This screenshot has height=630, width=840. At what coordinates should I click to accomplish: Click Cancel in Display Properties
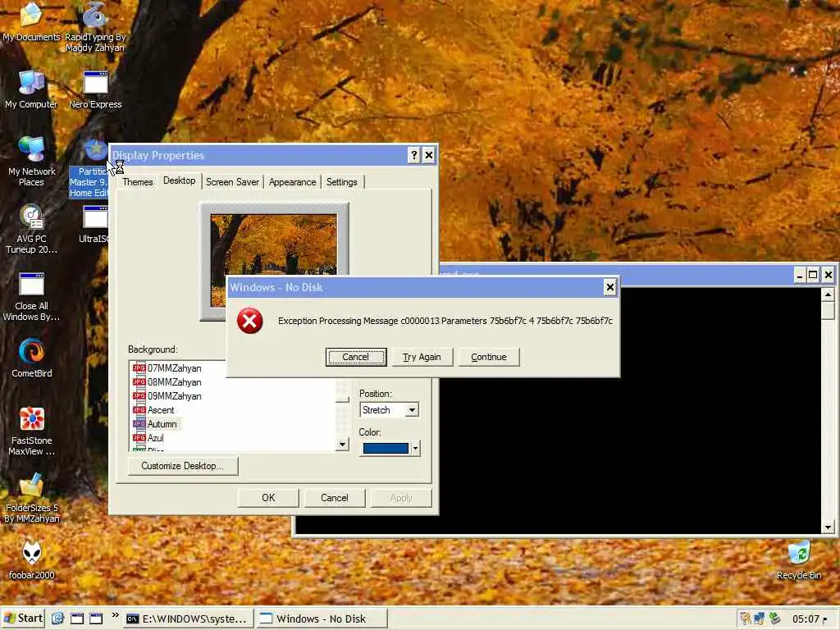[x=335, y=498]
